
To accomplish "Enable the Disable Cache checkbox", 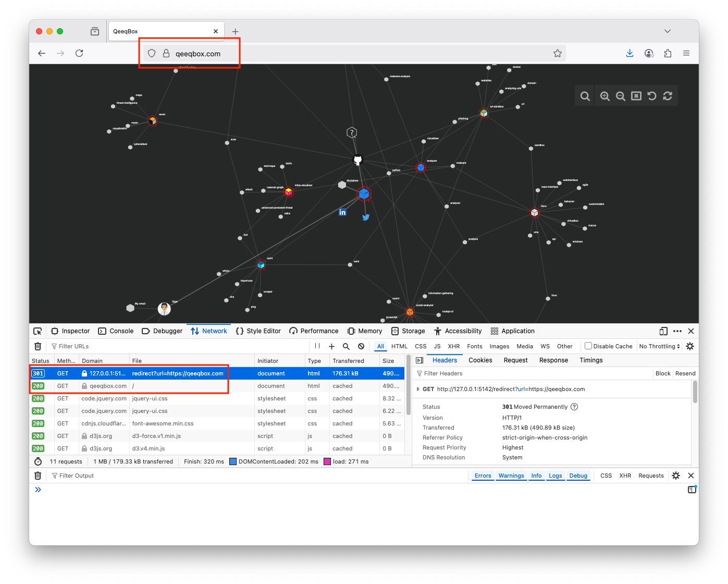I will click(588, 346).
